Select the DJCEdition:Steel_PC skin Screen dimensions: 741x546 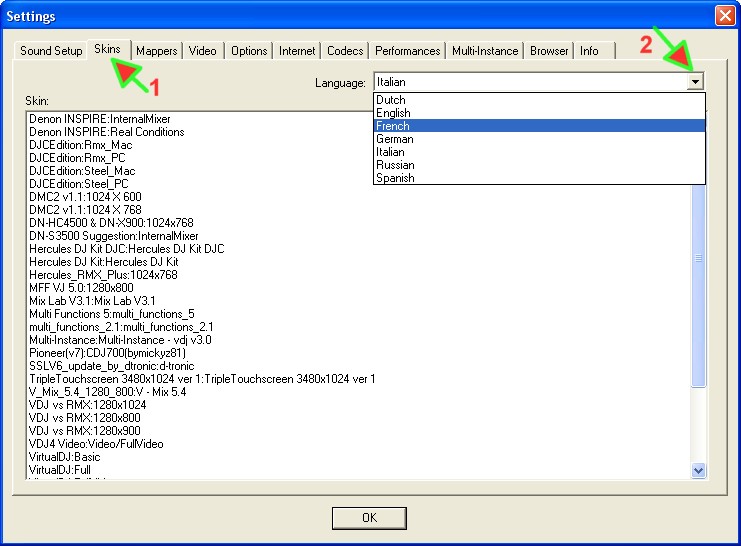79,184
